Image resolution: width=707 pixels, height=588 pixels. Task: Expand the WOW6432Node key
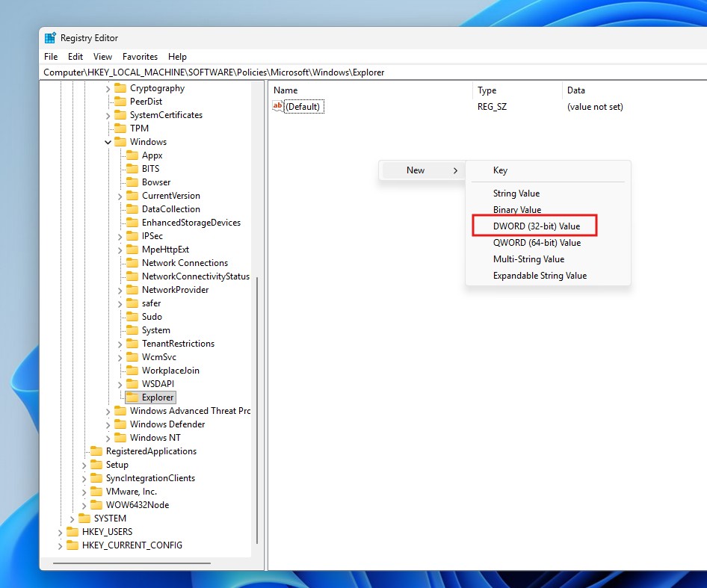(x=82, y=504)
